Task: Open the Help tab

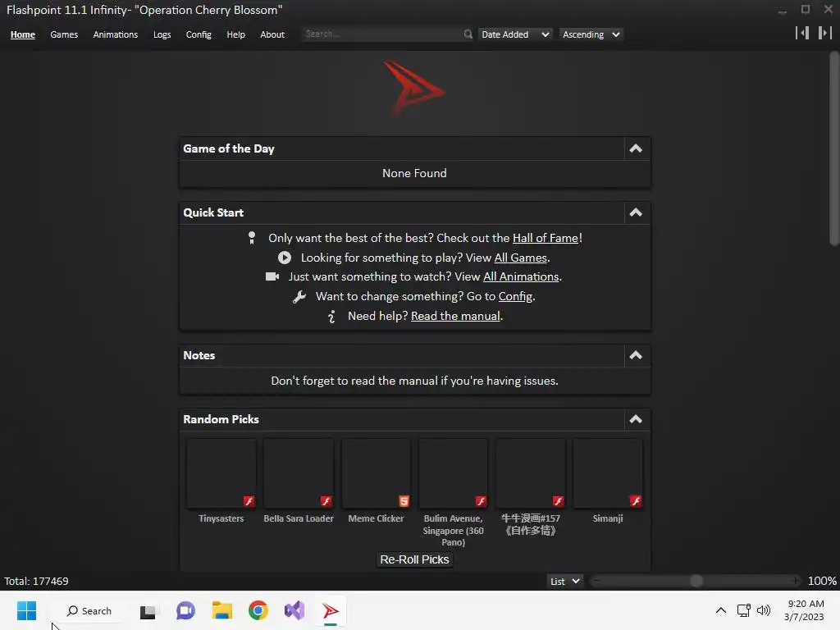Action: [x=235, y=34]
